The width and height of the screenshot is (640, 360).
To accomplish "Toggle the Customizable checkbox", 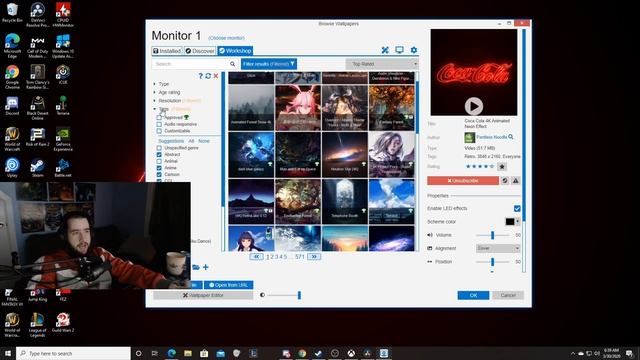I will 159,131.
